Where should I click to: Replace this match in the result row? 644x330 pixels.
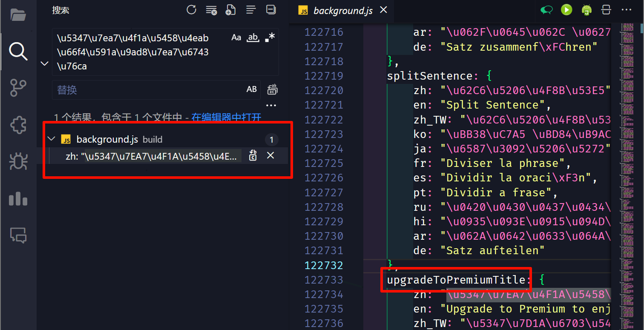253,155
